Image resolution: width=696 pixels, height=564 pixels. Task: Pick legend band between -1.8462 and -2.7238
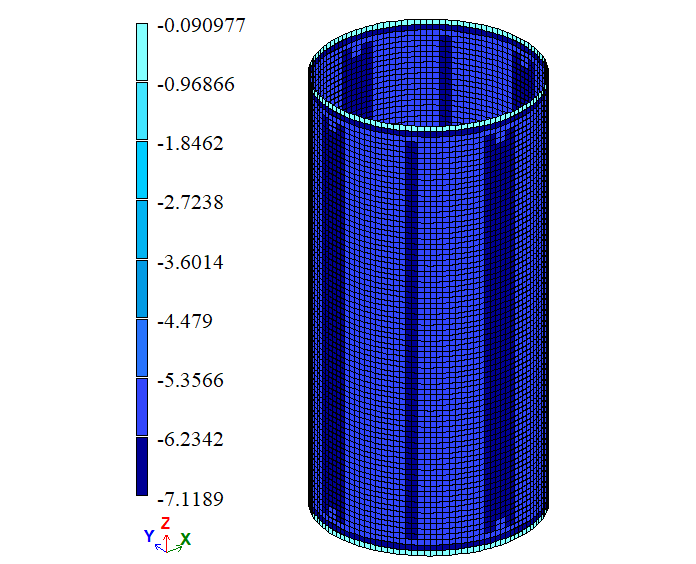pyautogui.click(x=142, y=170)
